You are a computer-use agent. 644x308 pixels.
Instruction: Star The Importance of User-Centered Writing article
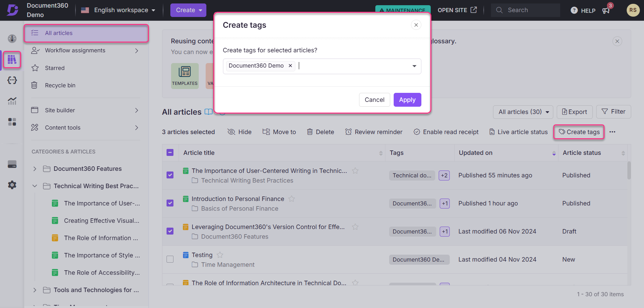click(355, 171)
